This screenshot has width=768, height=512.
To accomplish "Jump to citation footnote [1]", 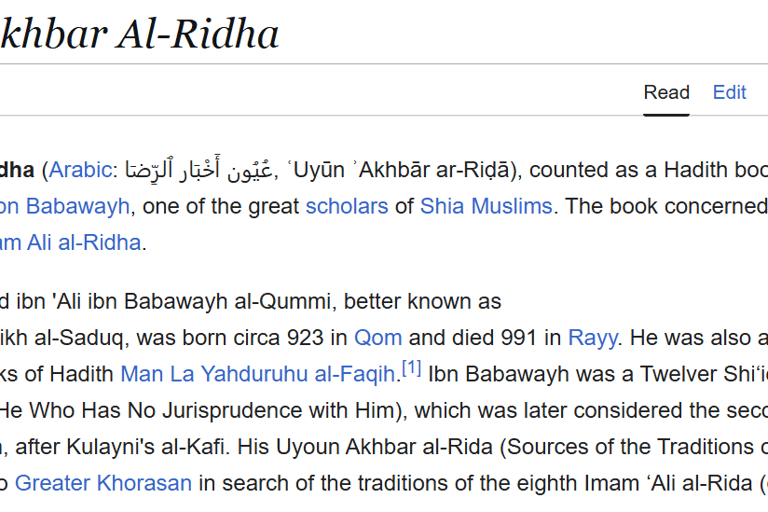I will pyautogui.click(x=411, y=367).
